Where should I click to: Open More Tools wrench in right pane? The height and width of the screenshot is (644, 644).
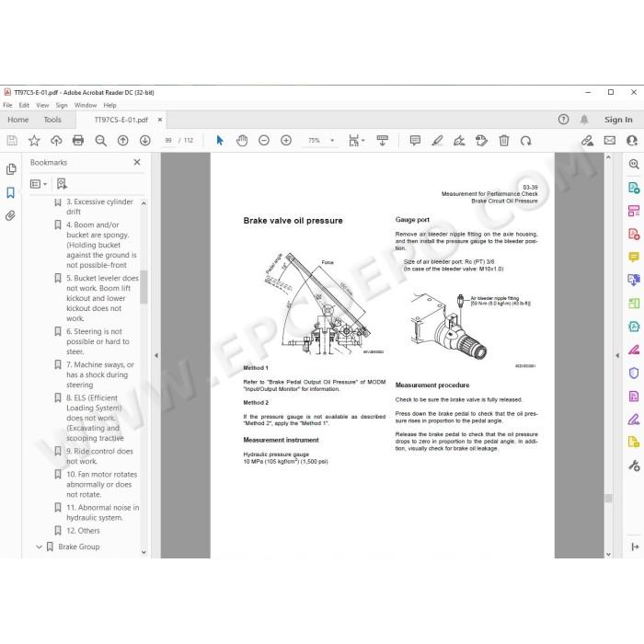click(x=634, y=466)
